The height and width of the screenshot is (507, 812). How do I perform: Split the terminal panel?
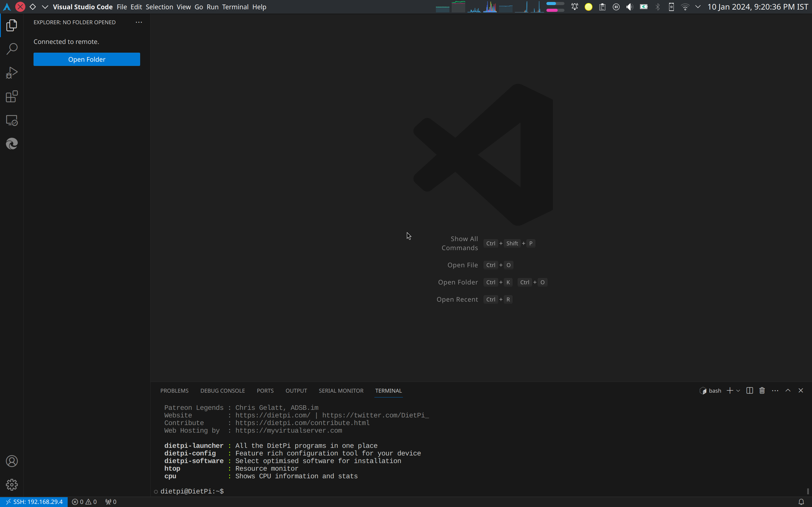coord(750,391)
